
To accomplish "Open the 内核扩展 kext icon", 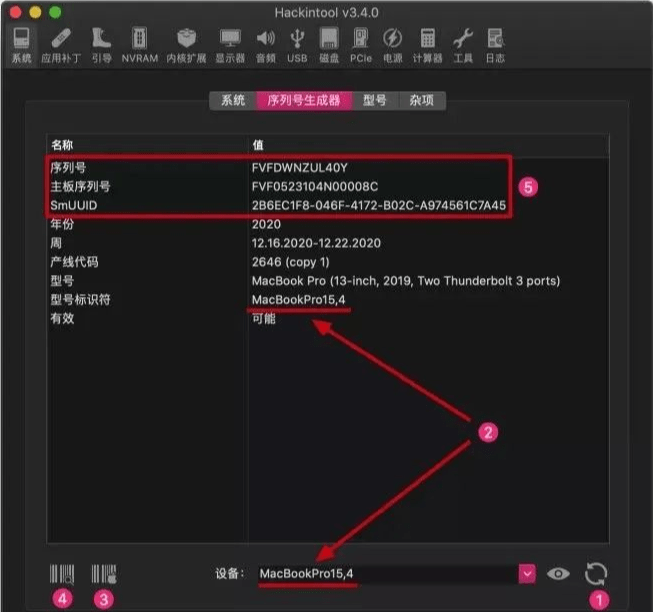I will tap(186, 45).
